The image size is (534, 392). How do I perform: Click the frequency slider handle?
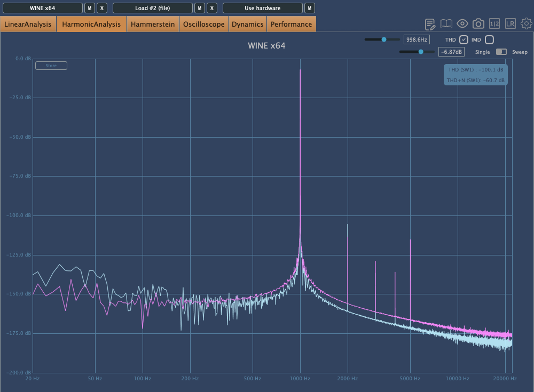(x=384, y=39)
